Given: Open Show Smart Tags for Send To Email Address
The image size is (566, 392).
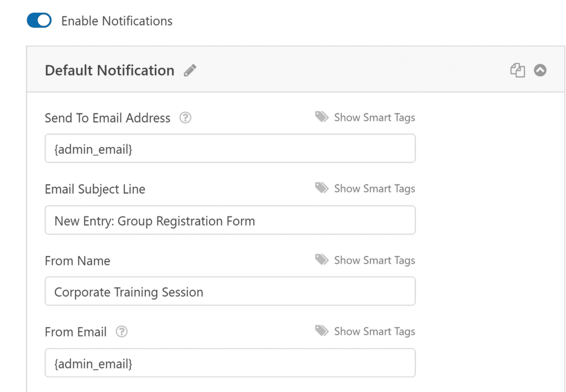Looking at the screenshot, I should tap(374, 117).
